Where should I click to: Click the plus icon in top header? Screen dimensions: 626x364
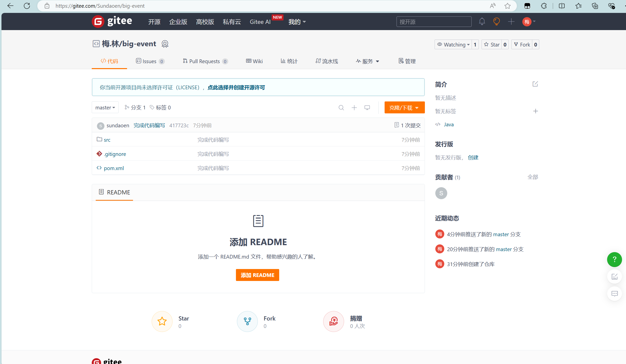click(x=511, y=22)
